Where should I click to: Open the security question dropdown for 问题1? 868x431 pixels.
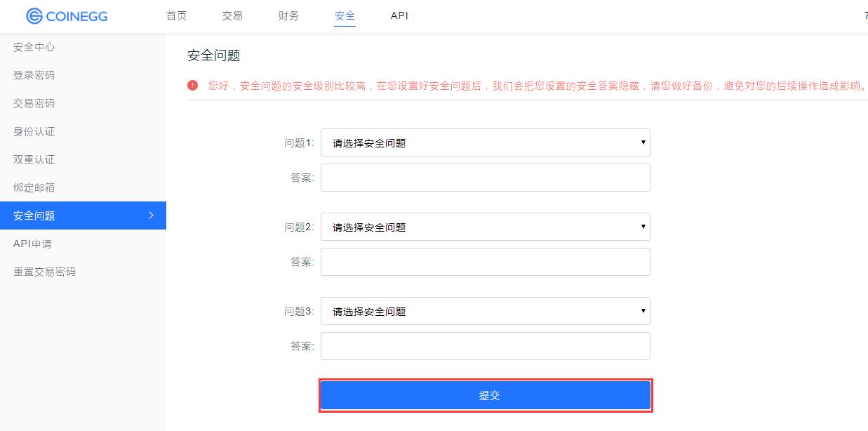[484, 142]
